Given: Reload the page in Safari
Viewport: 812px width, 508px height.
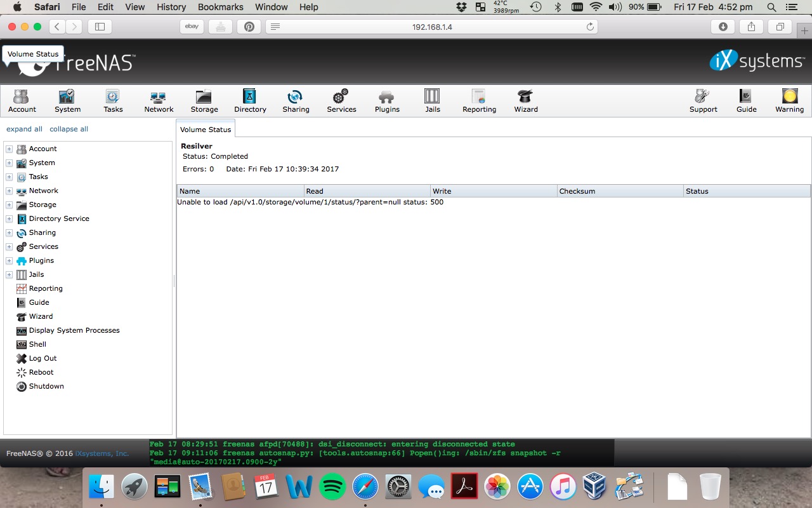Looking at the screenshot, I should [x=590, y=27].
